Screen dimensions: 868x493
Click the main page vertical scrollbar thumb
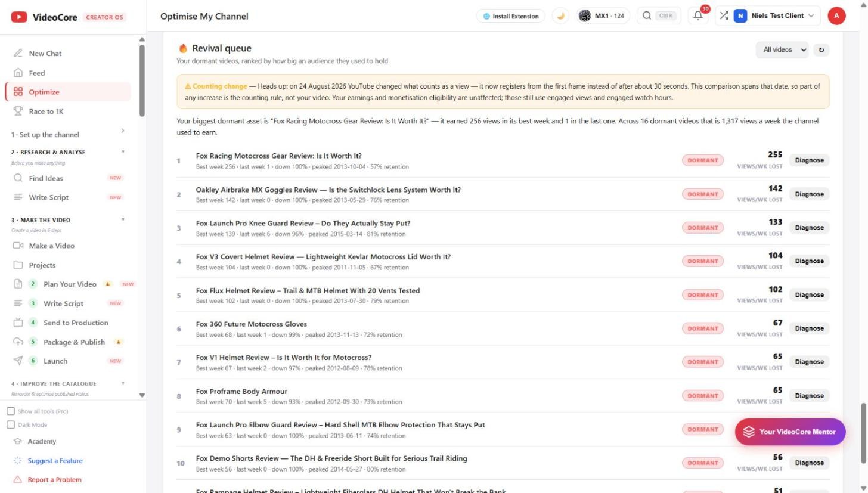click(863, 433)
